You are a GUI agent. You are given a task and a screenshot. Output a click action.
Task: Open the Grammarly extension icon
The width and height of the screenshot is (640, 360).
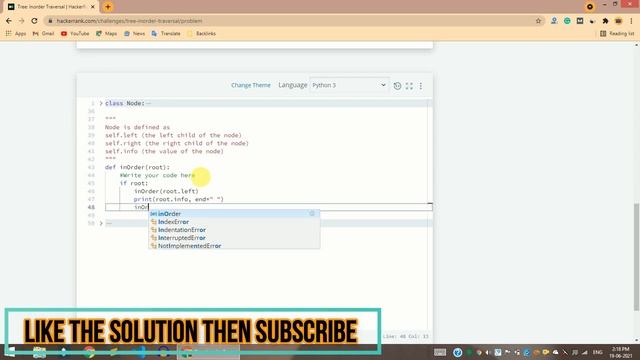coord(567,21)
